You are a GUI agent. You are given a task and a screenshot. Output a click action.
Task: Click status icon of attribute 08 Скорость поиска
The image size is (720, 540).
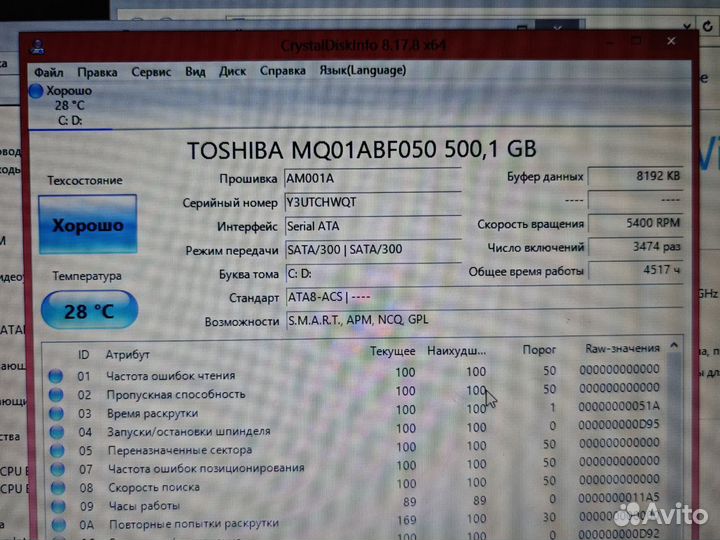tap(58, 487)
